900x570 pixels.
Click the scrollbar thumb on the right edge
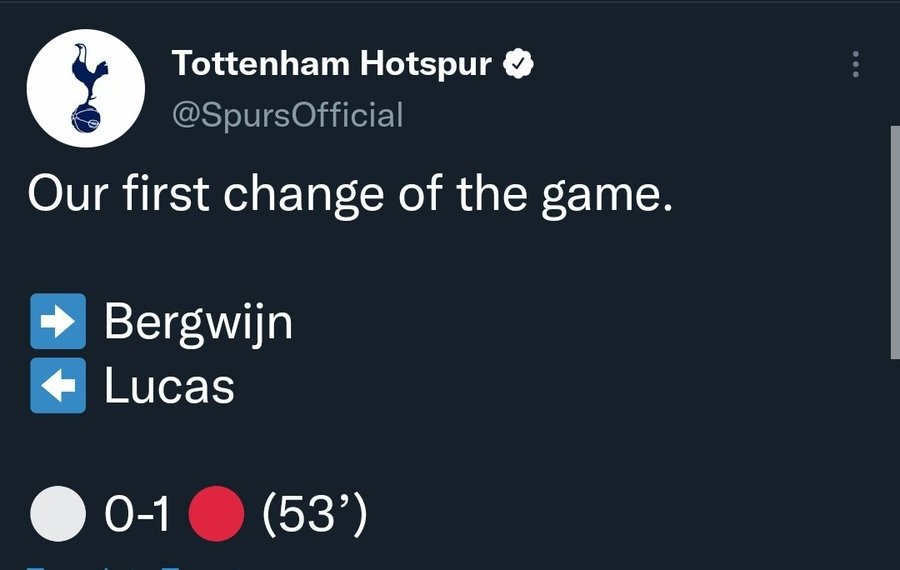tap(895, 242)
